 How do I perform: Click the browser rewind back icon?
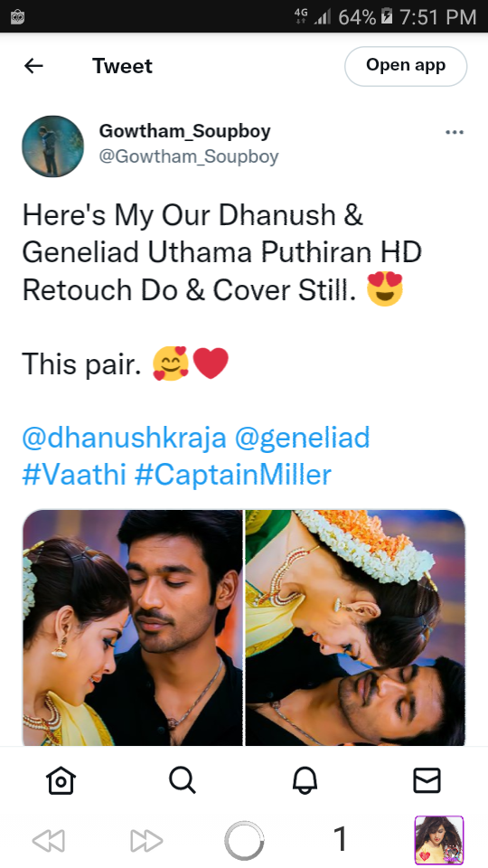click(x=49, y=841)
